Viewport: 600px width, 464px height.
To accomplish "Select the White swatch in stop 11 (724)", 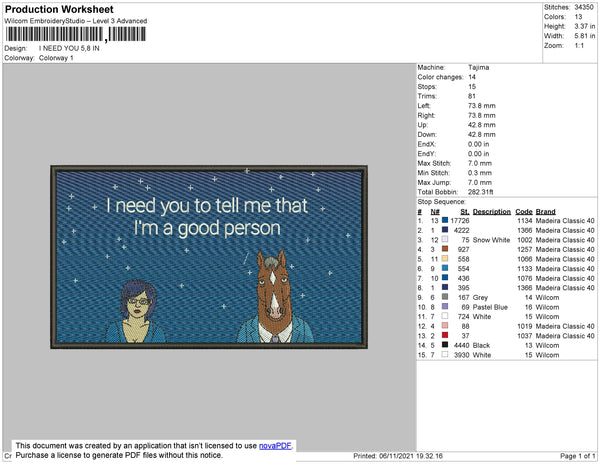I will point(445,316).
